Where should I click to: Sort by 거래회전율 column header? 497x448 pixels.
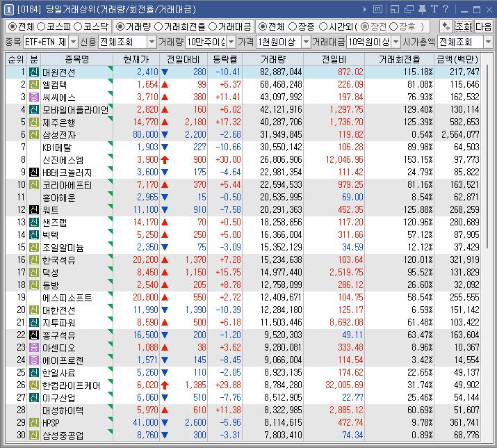(399, 60)
